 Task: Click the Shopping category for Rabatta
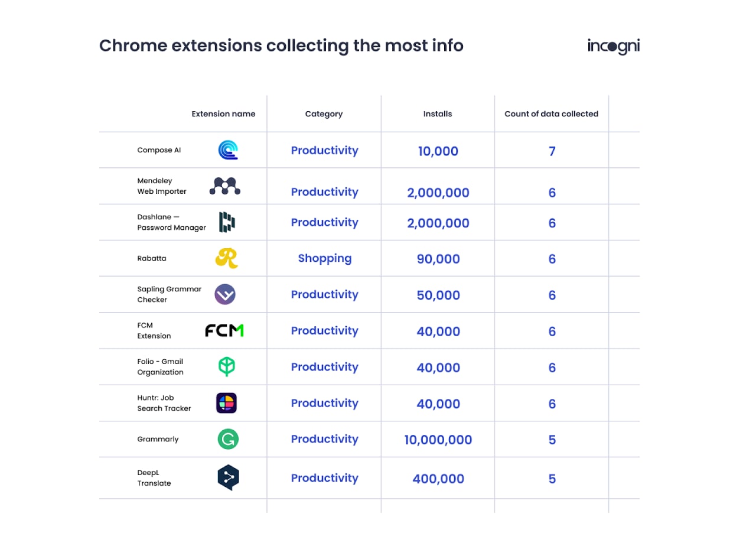pos(325,258)
